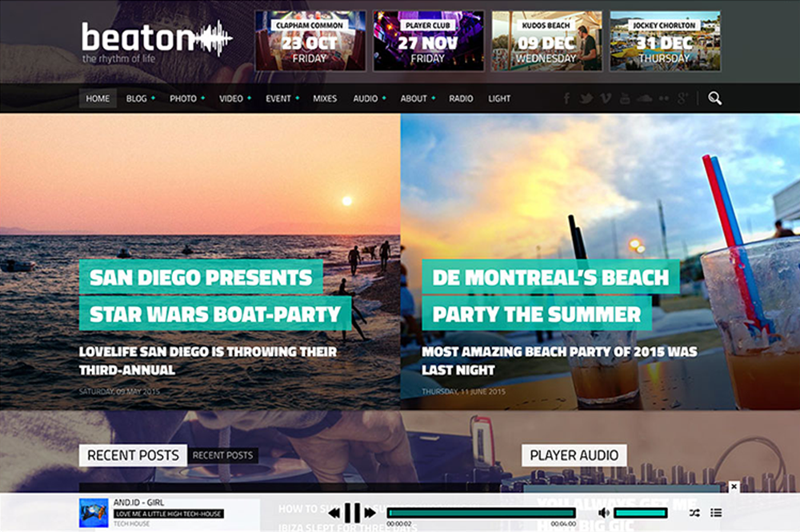Open the Player Club 27 Nov event thumbnail
800x532 pixels.
[428, 41]
